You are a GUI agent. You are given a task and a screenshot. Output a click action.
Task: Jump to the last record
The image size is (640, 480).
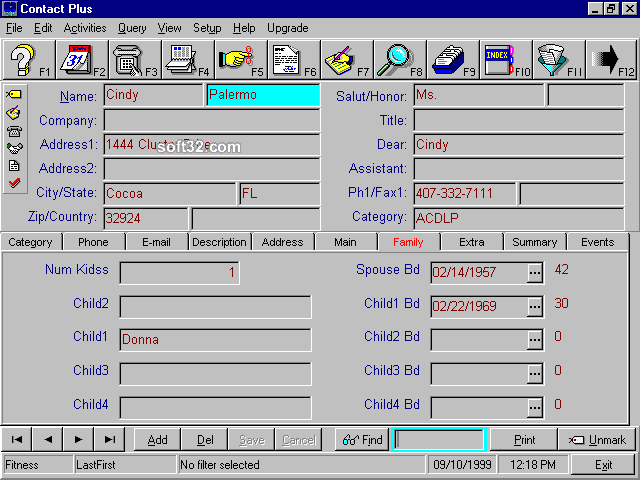tap(109, 439)
